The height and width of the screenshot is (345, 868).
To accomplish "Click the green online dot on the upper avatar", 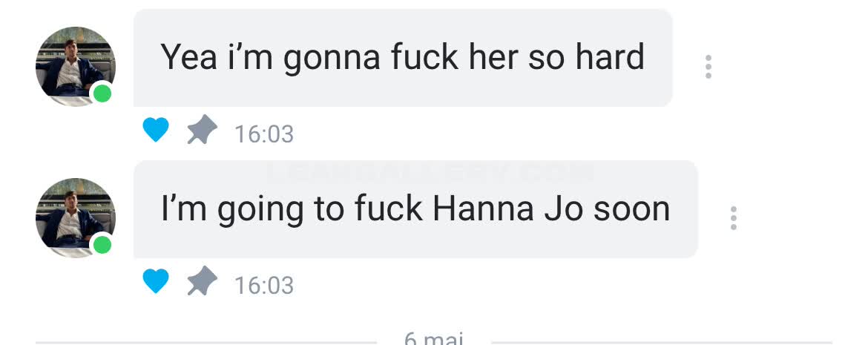I will 102,93.
